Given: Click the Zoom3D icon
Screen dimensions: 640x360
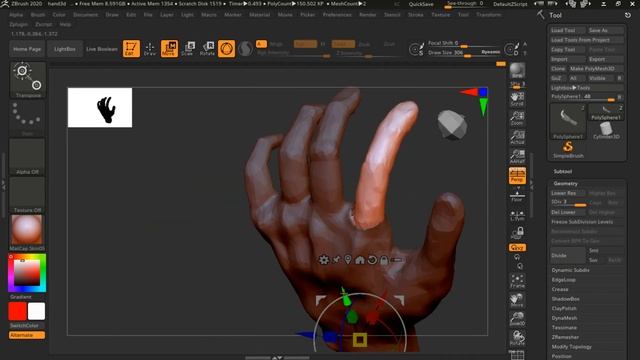Looking at the screenshot, I should (517, 319).
